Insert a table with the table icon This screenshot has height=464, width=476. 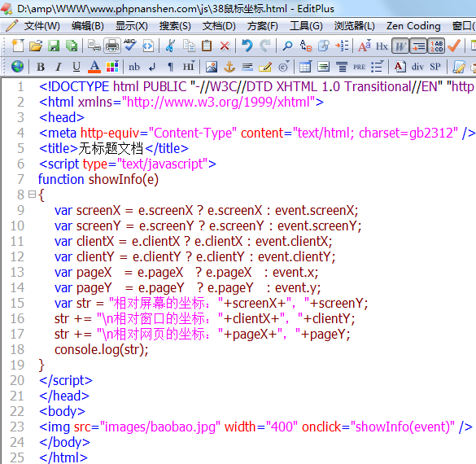pos(305,67)
